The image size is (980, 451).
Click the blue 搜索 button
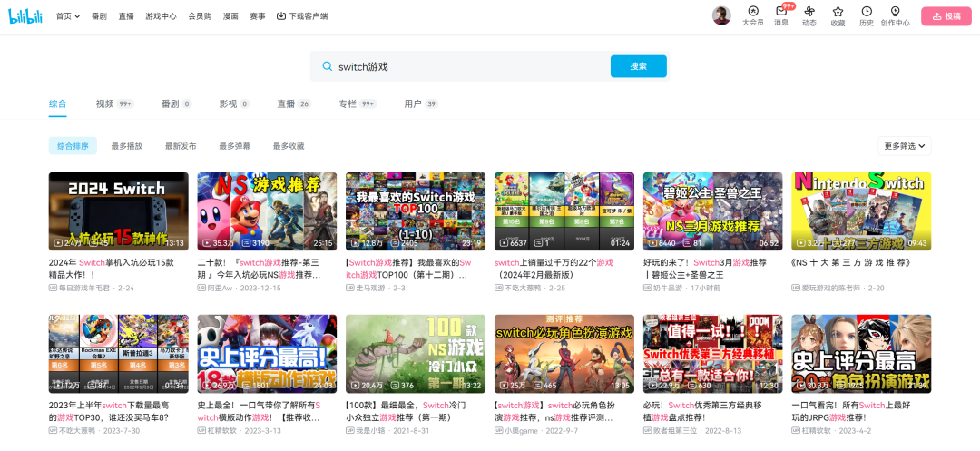coord(638,66)
